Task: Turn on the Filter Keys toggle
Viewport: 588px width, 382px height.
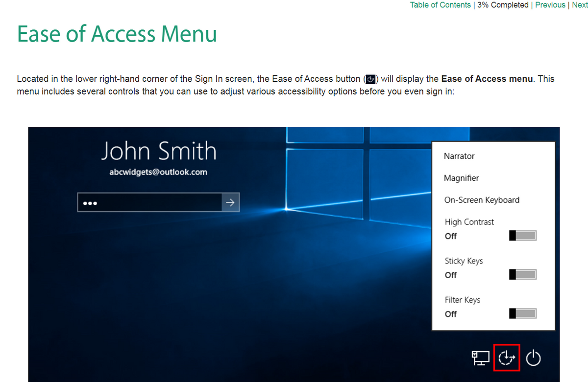Action: [522, 313]
